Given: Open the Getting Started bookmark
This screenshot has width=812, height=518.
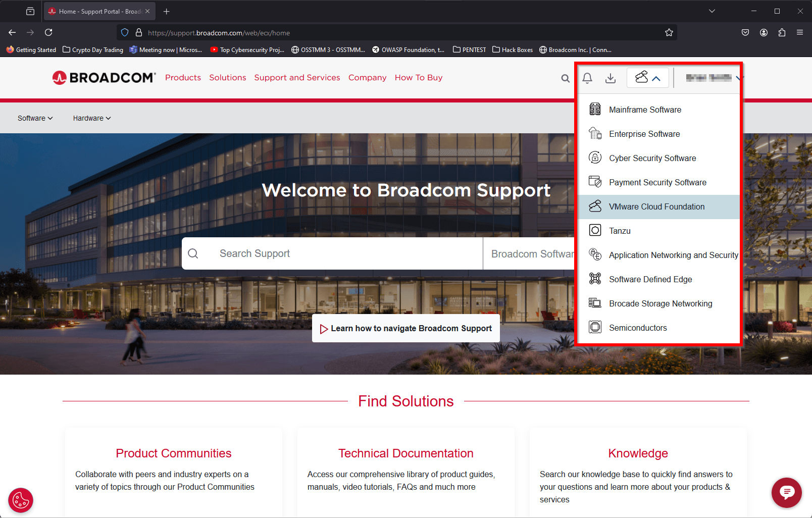Looking at the screenshot, I should (x=31, y=49).
